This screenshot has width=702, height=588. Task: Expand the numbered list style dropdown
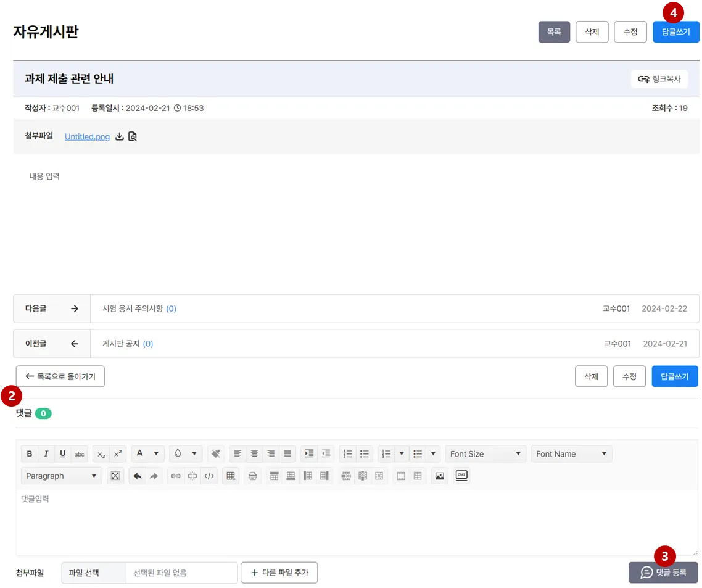point(402,453)
